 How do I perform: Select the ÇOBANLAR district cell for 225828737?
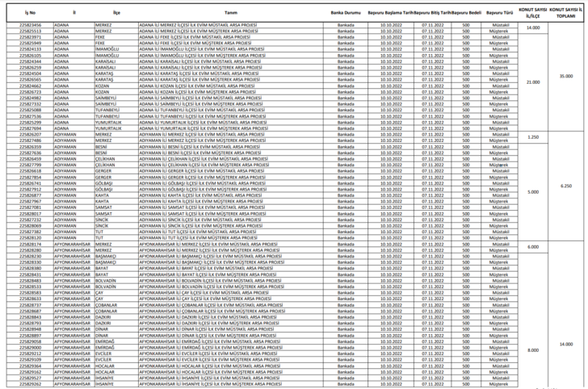click(x=106, y=305)
